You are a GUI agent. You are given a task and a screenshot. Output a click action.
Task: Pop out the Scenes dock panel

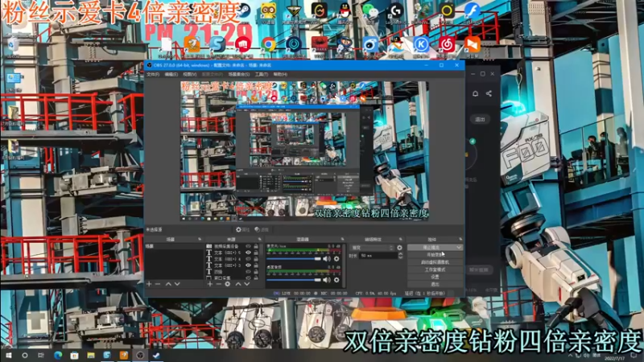click(x=200, y=239)
